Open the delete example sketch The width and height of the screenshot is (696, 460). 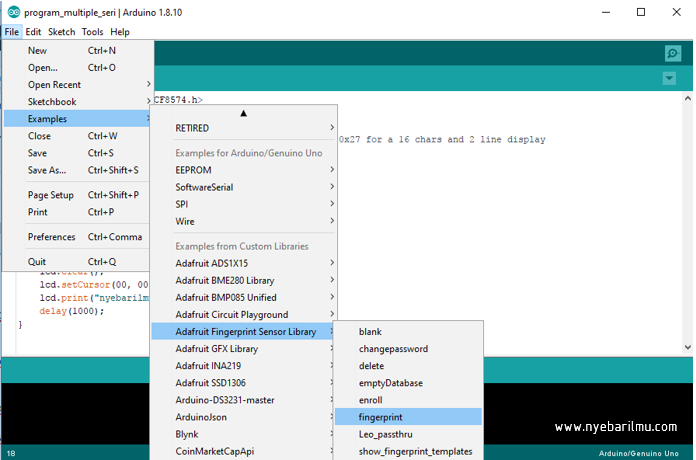(x=408, y=366)
